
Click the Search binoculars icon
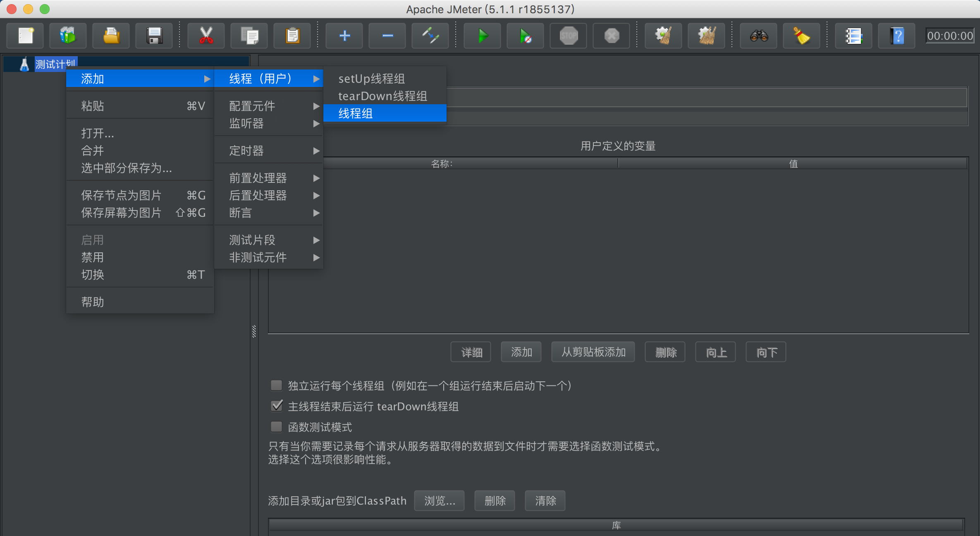pyautogui.click(x=759, y=36)
